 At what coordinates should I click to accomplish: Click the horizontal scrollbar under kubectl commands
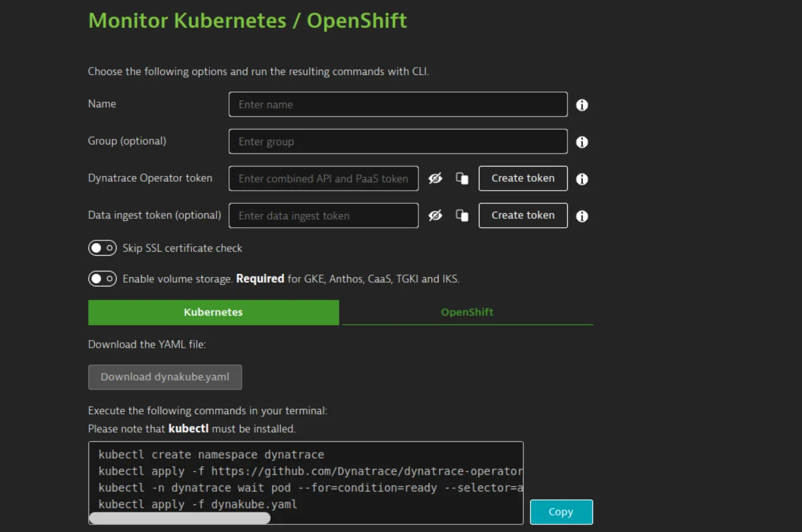point(180,518)
